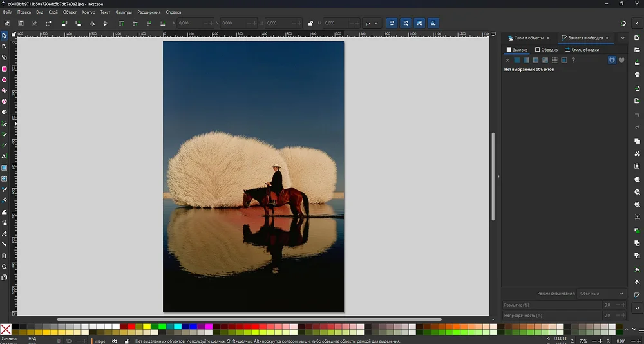The image size is (644, 344).
Task: Switch to the Обводка tab
Action: pos(546,50)
